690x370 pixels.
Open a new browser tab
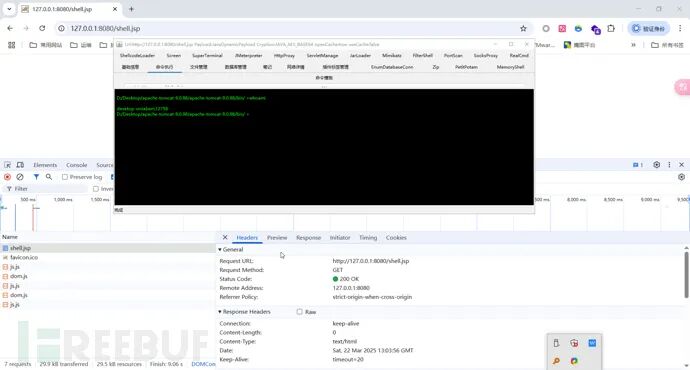(x=131, y=9)
